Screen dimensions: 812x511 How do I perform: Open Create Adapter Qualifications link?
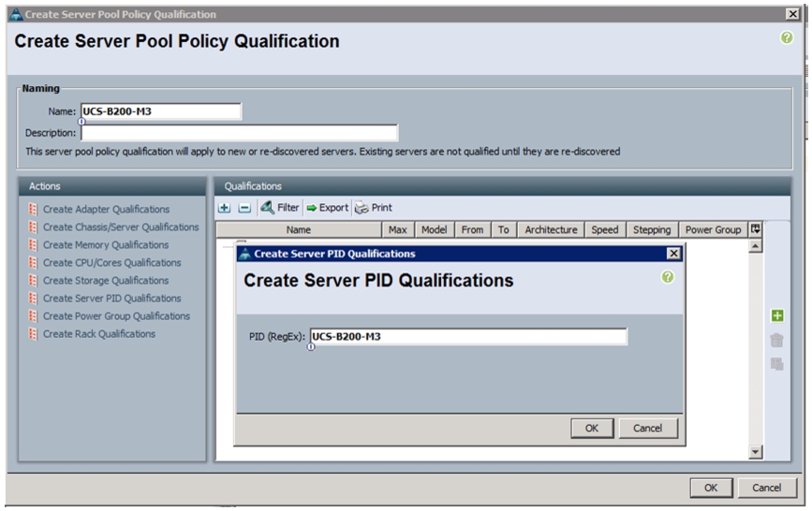pyautogui.click(x=106, y=209)
